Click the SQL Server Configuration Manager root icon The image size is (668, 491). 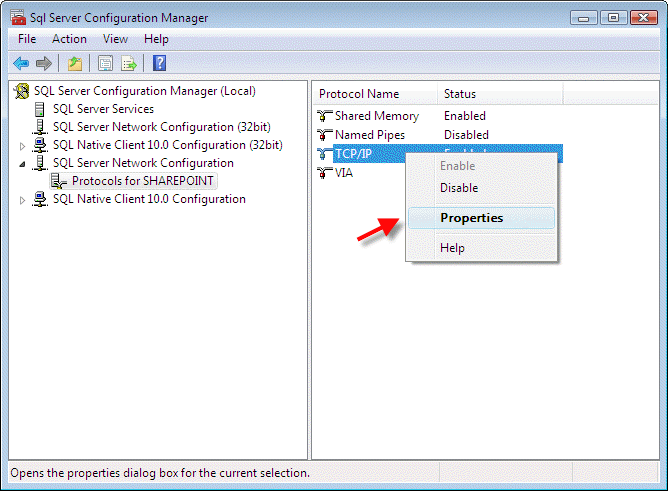click(x=22, y=91)
